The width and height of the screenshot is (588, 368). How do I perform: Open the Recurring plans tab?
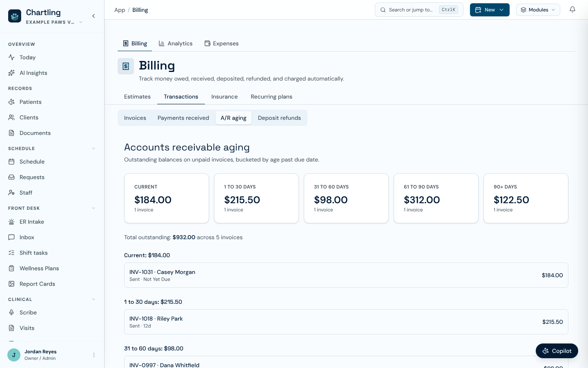[272, 96]
